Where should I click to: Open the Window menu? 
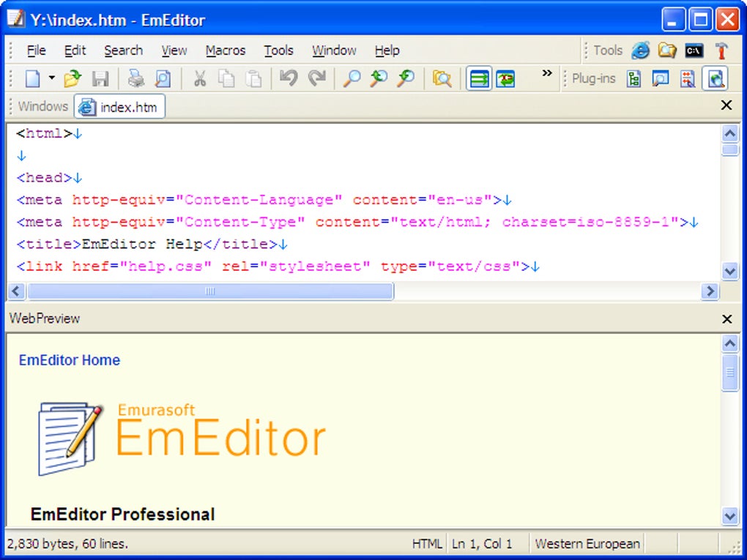(334, 51)
